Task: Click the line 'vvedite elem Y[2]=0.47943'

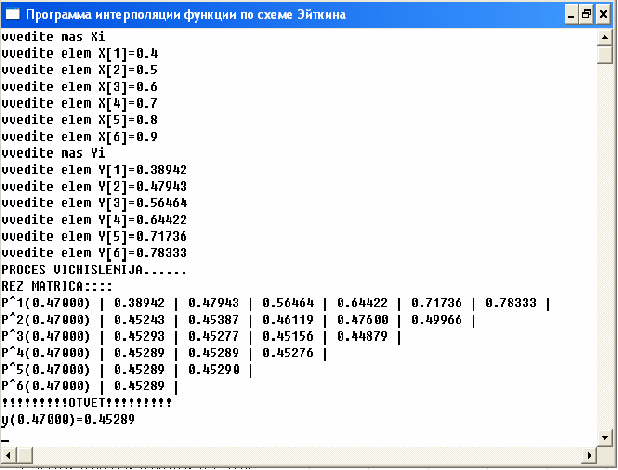Action: (x=94, y=187)
